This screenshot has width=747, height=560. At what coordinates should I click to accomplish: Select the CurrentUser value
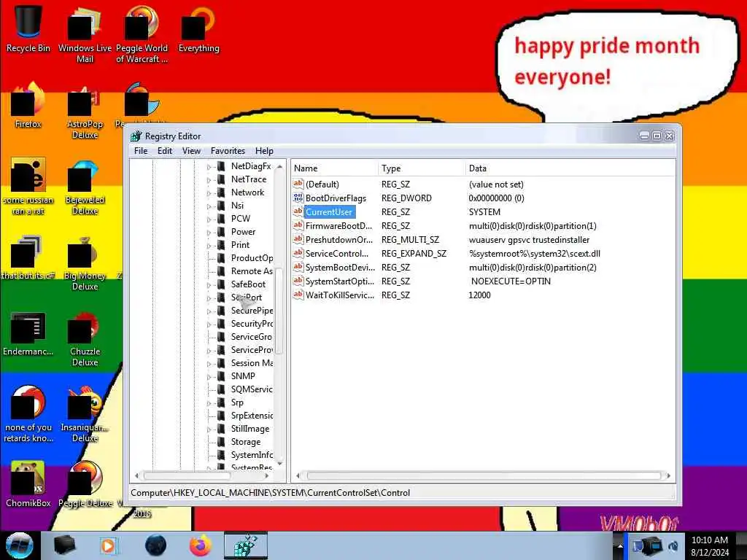[x=329, y=212]
